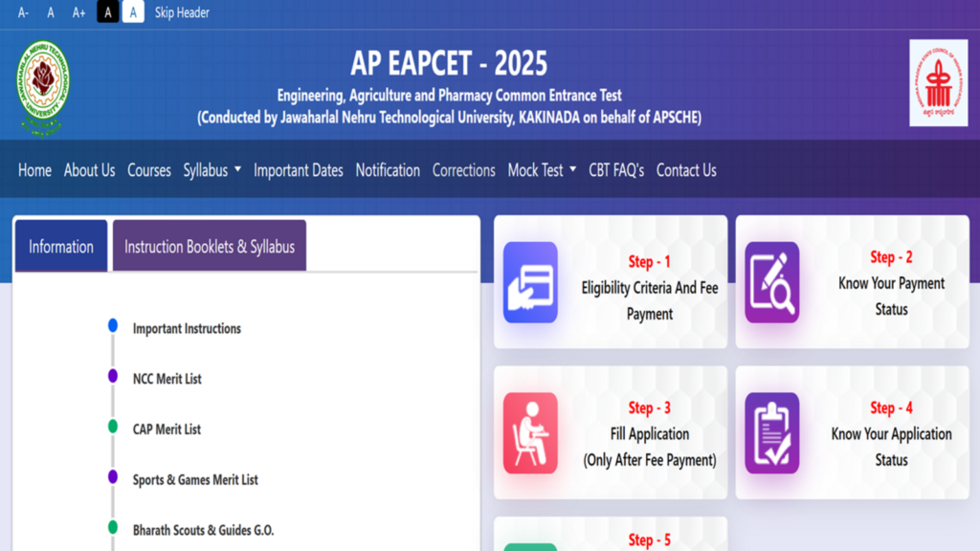Click the AP EAPCET - 2025 title
Screen dimensions: 980x551
[449, 63]
